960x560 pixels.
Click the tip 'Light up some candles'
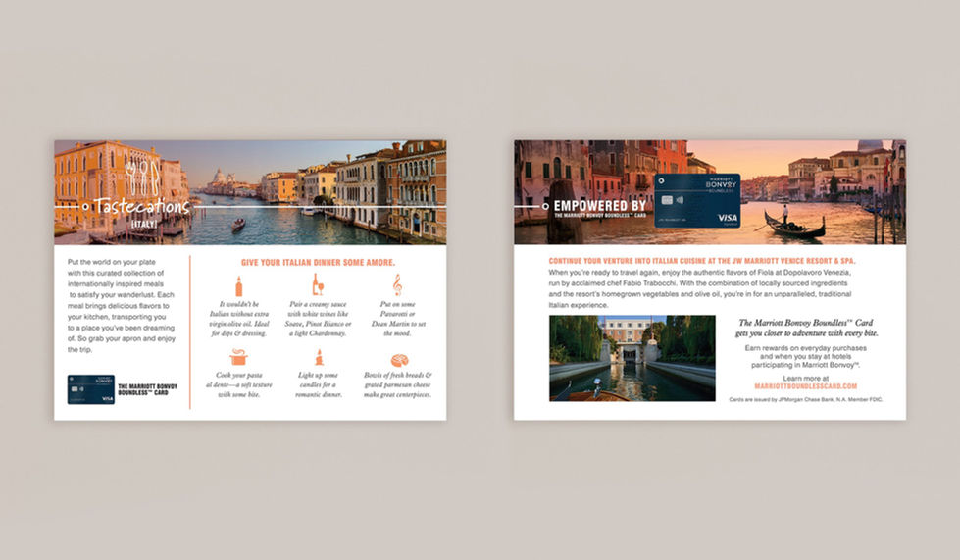pos(318,385)
